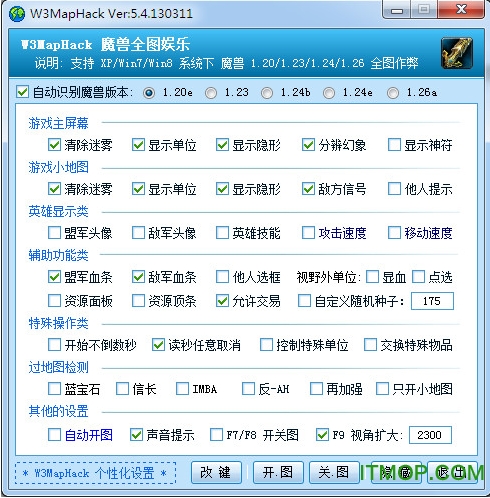Enable the 他人提示 checkbox
The width and height of the screenshot is (490, 498).
(x=394, y=189)
